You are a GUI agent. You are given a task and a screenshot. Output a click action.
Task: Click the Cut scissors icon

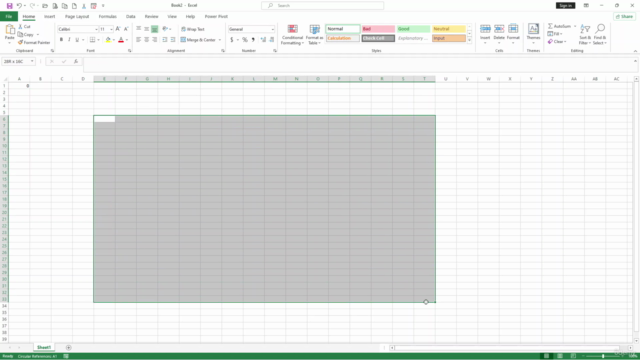pyautogui.click(x=20, y=27)
